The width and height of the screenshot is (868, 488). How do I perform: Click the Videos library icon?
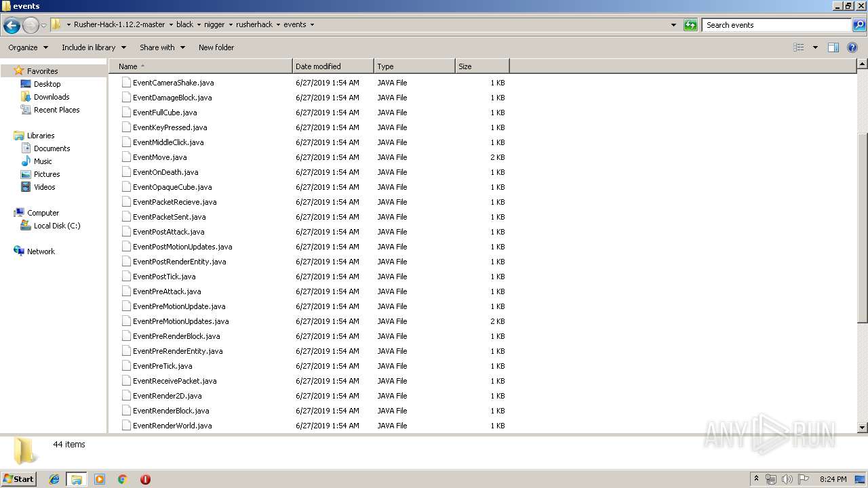tap(26, 187)
